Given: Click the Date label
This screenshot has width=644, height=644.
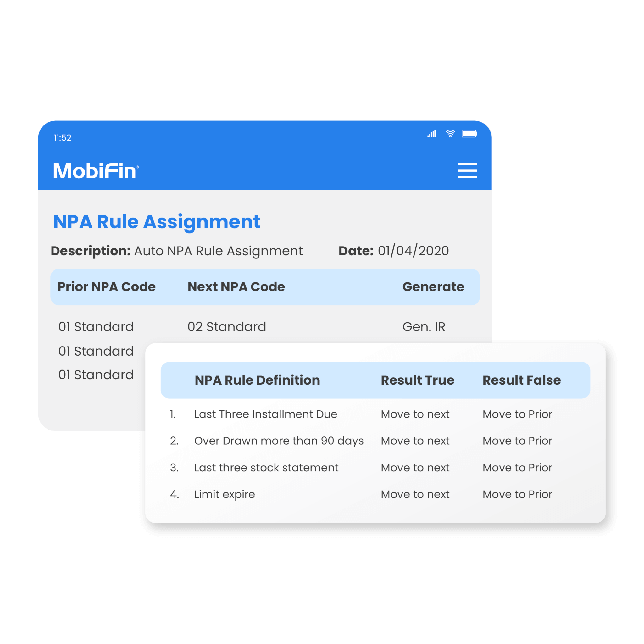Looking at the screenshot, I should click(356, 251).
